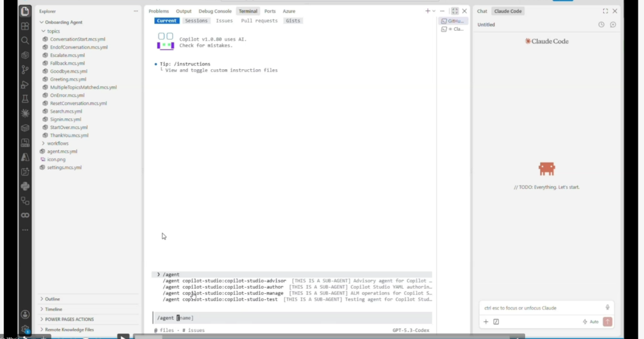Click the terminal panel maximize icon
The image size is (644, 339).
click(455, 11)
